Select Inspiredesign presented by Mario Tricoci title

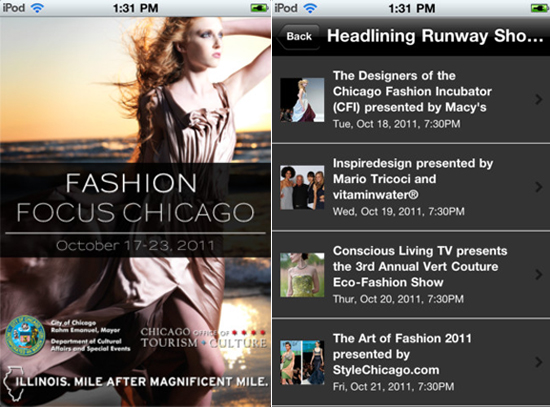click(x=413, y=179)
